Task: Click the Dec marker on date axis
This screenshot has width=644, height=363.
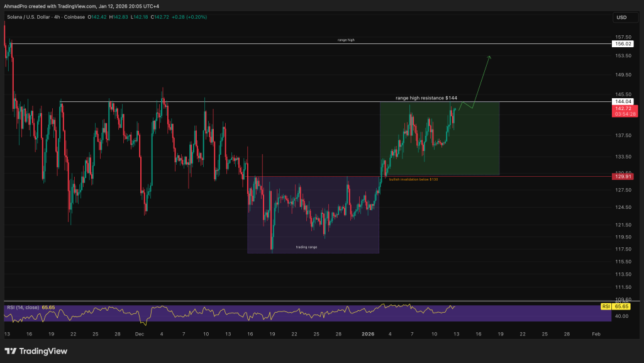Action: click(138, 333)
